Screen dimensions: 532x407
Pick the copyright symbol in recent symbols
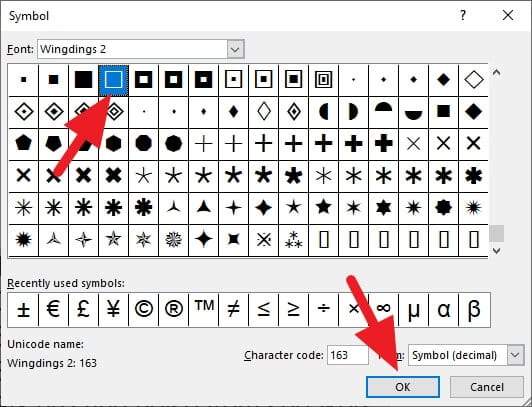[144, 310]
